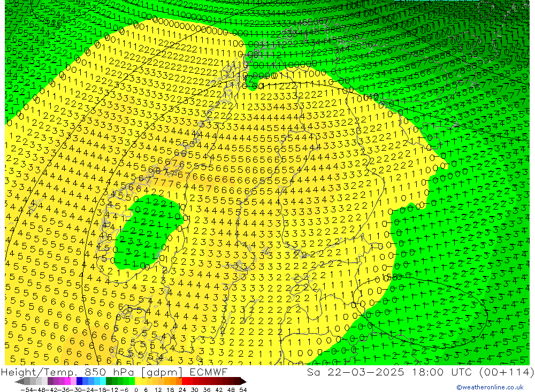Open the weatheronline.co.uk copyright link
535x392 pixels.
490,387
